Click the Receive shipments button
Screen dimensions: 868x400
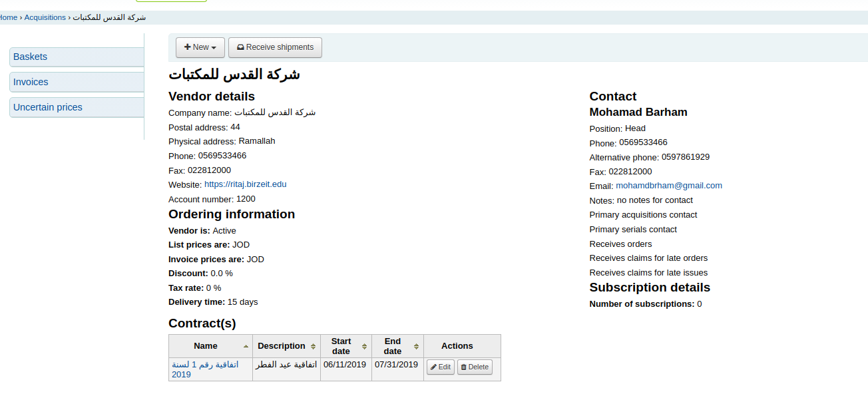click(x=275, y=47)
